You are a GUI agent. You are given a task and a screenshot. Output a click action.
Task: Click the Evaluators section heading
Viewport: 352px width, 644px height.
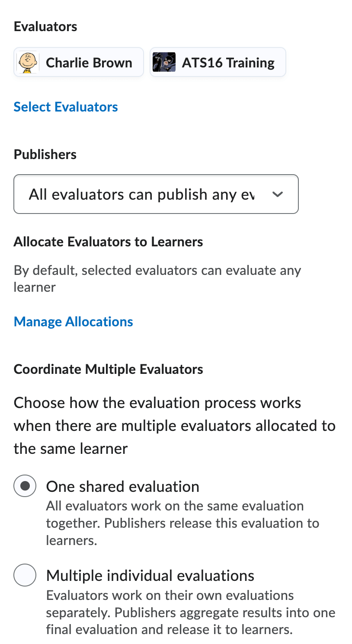(x=45, y=26)
